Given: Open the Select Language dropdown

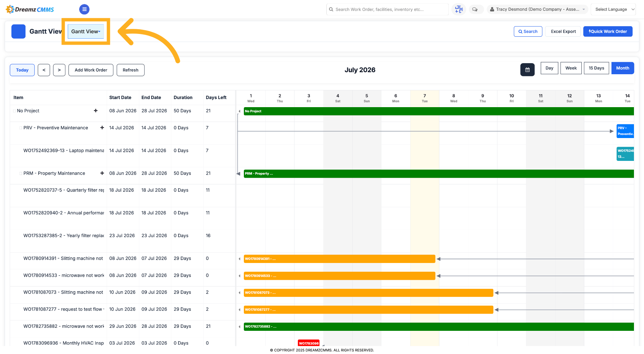Looking at the screenshot, I should (613, 9).
